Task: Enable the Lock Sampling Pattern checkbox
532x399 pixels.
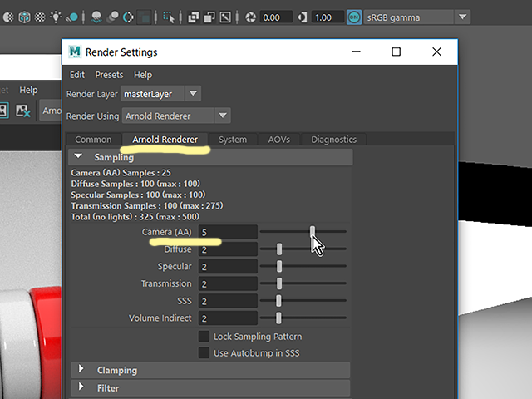Action: tap(204, 336)
